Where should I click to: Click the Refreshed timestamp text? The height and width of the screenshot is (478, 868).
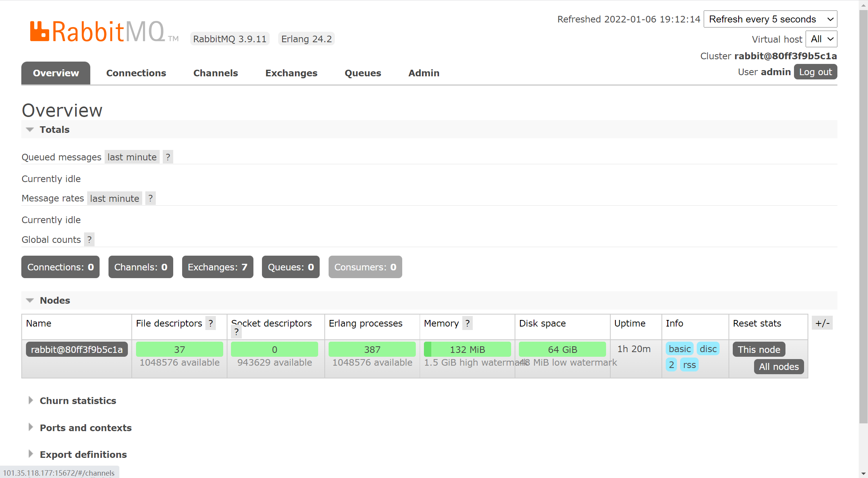click(629, 19)
